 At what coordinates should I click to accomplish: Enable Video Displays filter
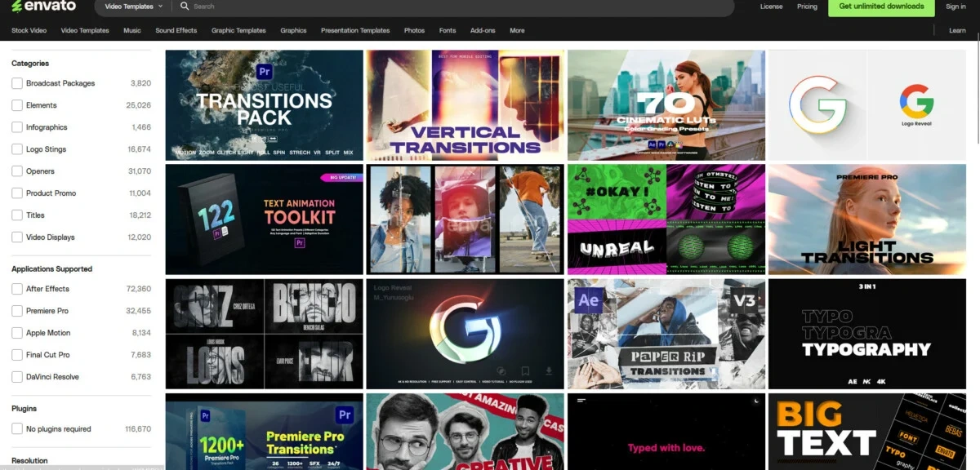[17, 237]
